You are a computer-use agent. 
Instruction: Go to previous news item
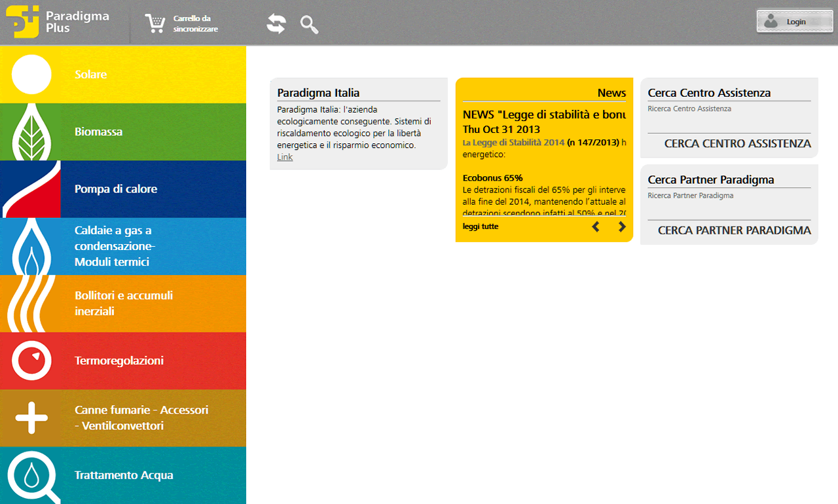596,226
